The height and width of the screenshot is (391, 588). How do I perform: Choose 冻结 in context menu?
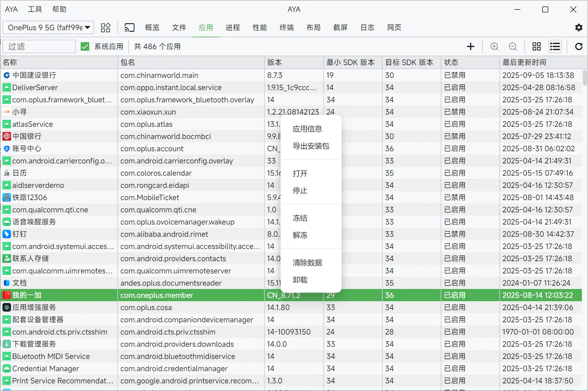point(311,218)
